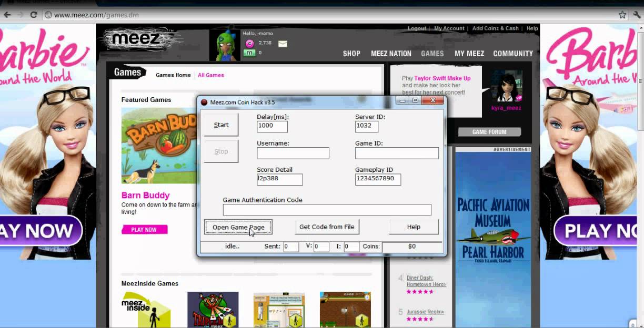Click the pink PLAY NOW button
The image size is (644, 328).
pos(145,230)
